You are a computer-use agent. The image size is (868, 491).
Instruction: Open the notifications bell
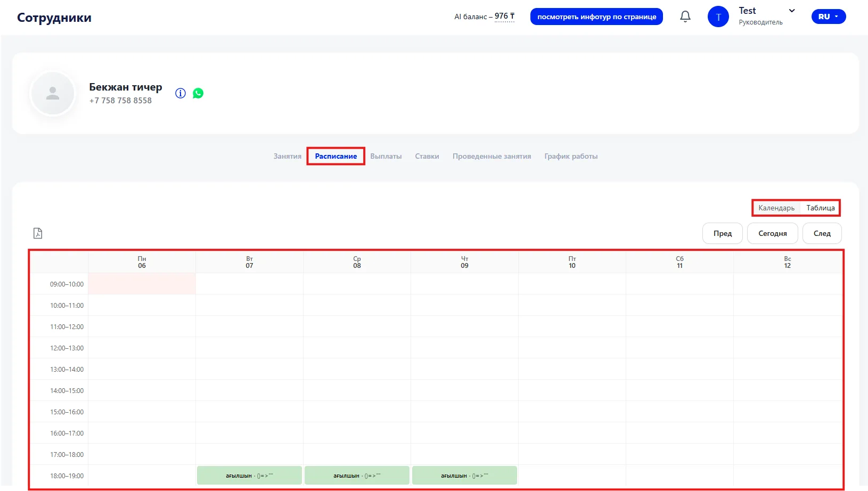685,17
